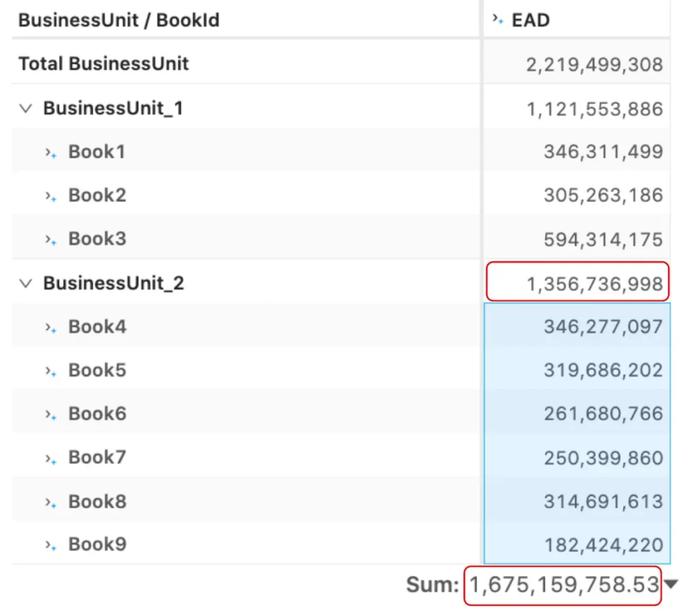688x616 pixels.
Task: Click the Book4 EAD cell 346,277,097
Action: [x=577, y=325]
